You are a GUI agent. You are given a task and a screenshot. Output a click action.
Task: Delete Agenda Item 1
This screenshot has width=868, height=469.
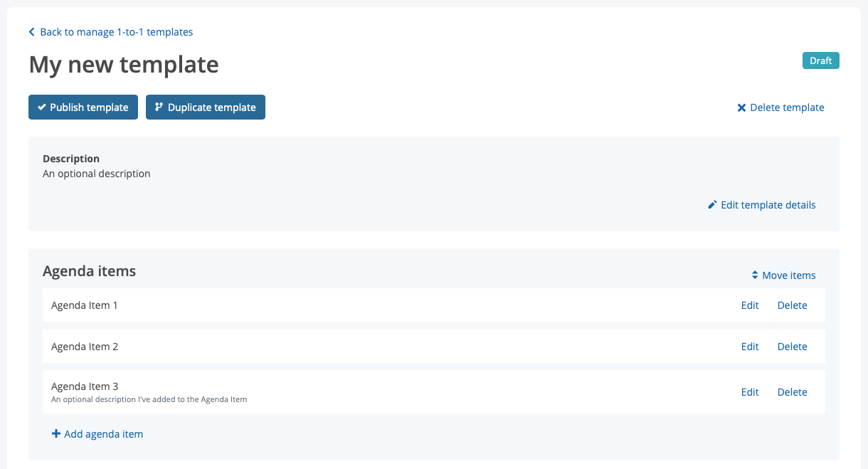pyautogui.click(x=792, y=305)
